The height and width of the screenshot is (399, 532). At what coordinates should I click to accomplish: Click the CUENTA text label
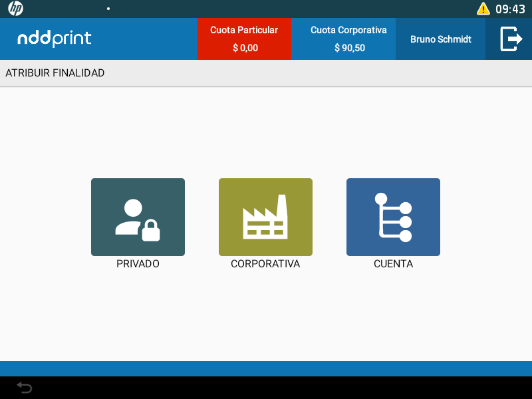393,264
